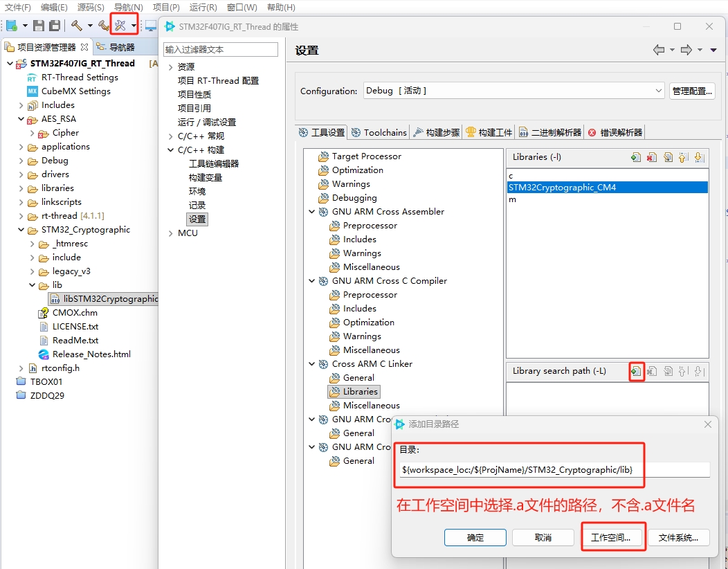Open the 帮助(H) menu

pos(281,8)
